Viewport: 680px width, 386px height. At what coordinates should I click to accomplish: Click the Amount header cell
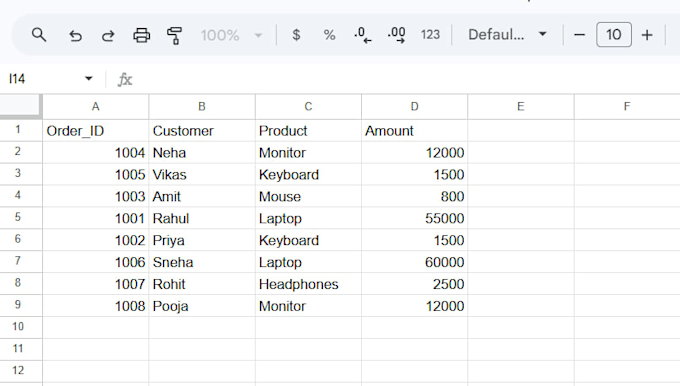pyautogui.click(x=415, y=131)
